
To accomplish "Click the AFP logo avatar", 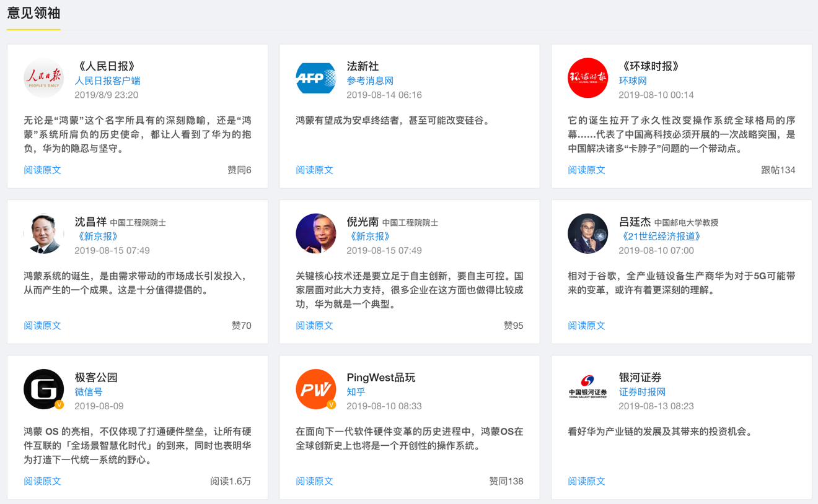I will coord(316,78).
